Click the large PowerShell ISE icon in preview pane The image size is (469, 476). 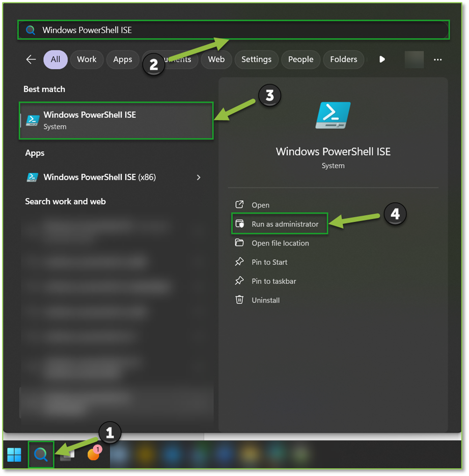point(333,114)
